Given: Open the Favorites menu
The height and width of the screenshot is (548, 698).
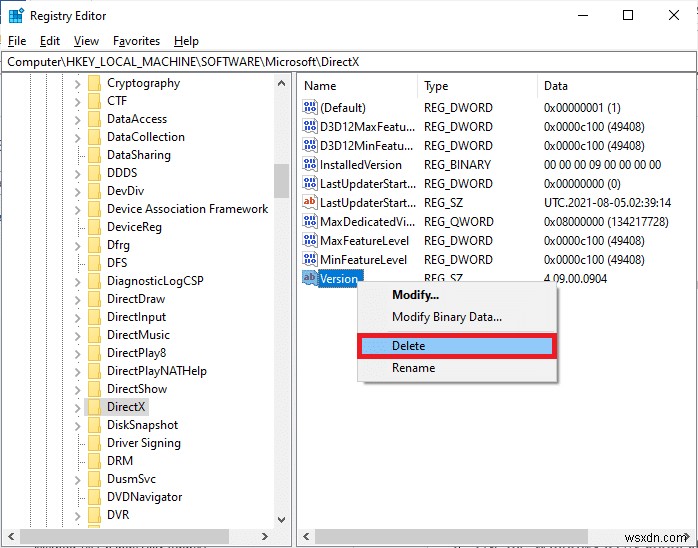Looking at the screenshot, I should pyautogui.click(x=136, y=41).
